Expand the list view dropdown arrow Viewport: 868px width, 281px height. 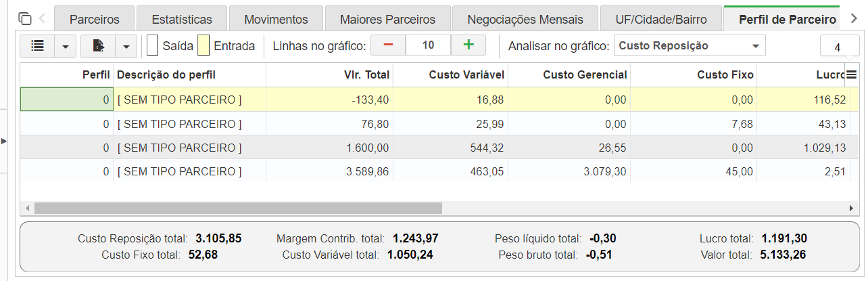(66, 46)
